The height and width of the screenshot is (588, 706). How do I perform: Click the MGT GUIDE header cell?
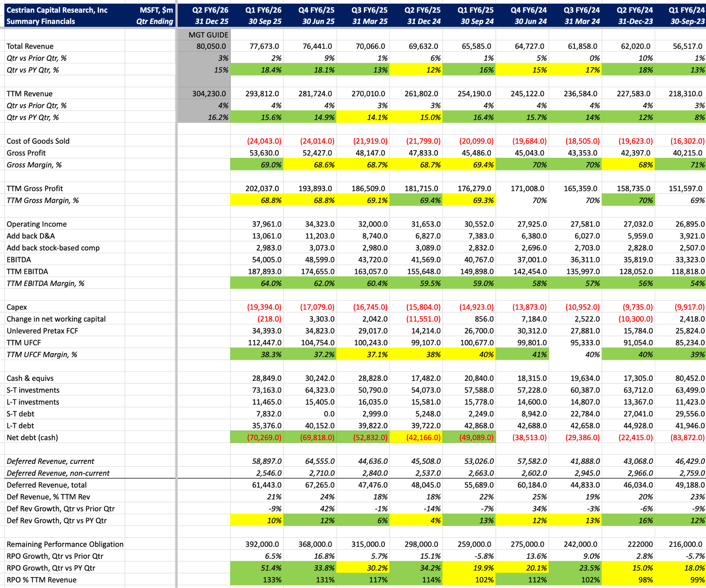coord(208,35)
